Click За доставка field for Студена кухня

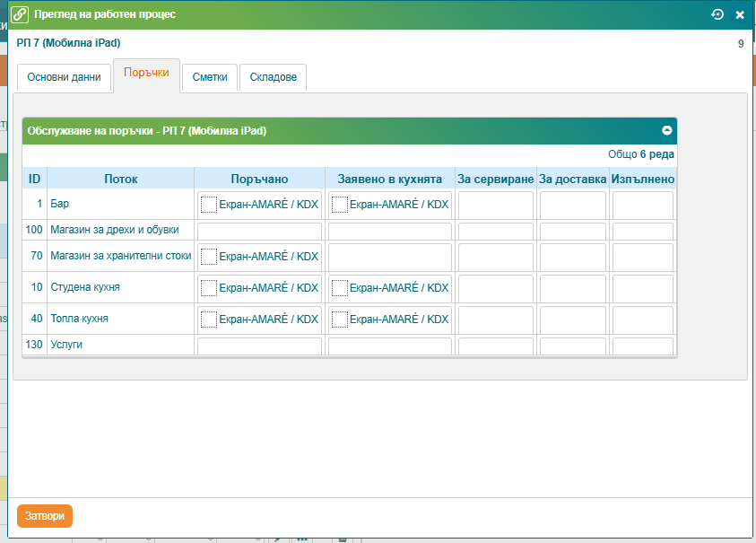572,288
